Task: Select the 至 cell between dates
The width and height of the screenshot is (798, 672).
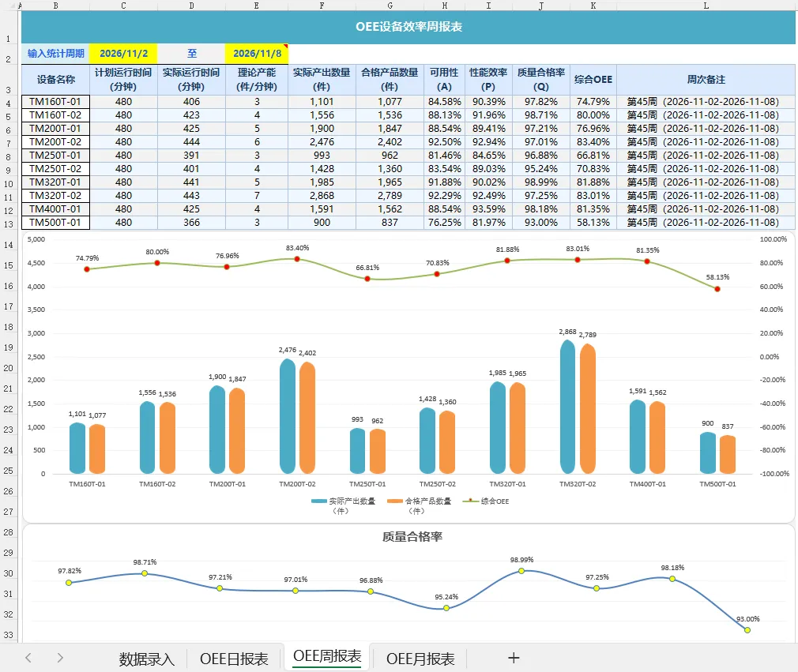Action: 191,54
